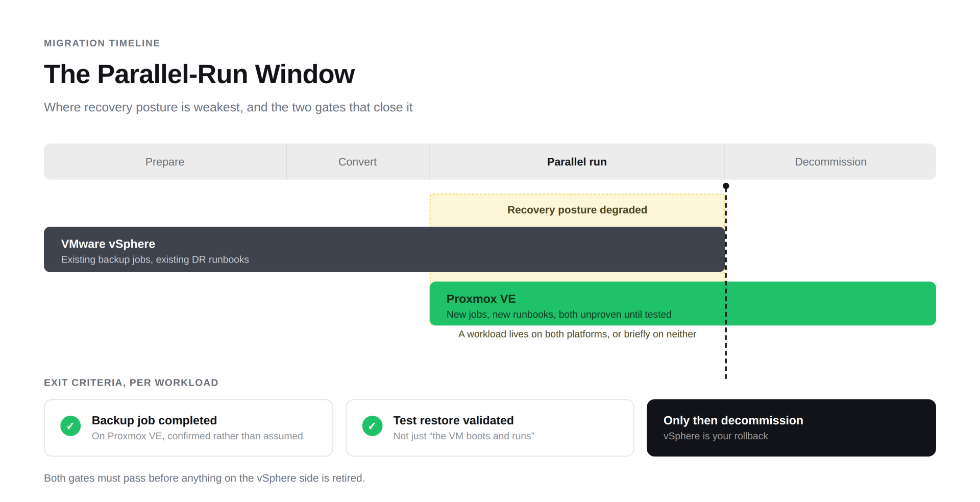Click the decommission gate marker dot
Viewport: 980px width, 502px height.
click(726, 186)
